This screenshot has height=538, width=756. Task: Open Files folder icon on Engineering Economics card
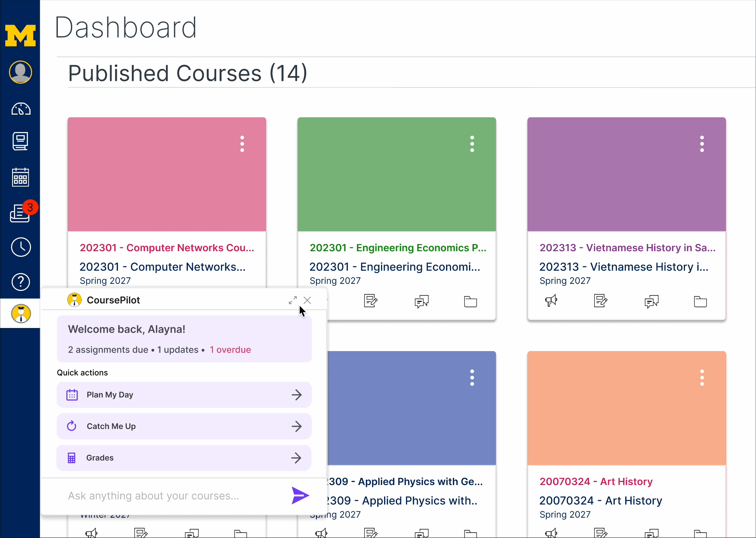point(471,302)
